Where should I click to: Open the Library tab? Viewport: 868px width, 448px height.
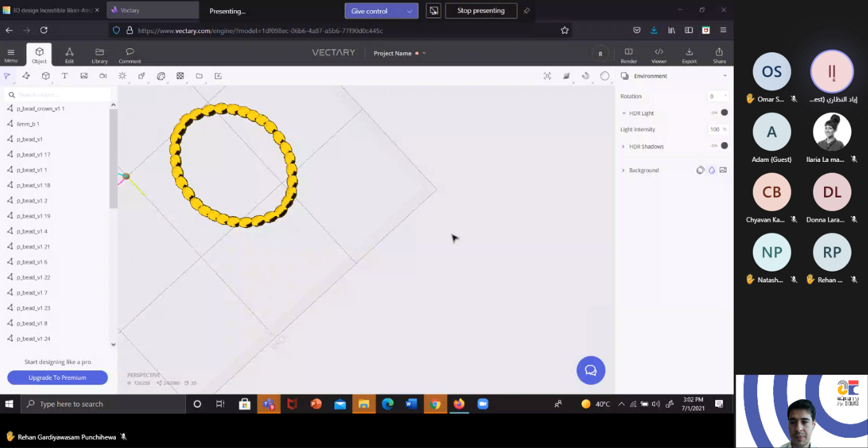point(99,55)
